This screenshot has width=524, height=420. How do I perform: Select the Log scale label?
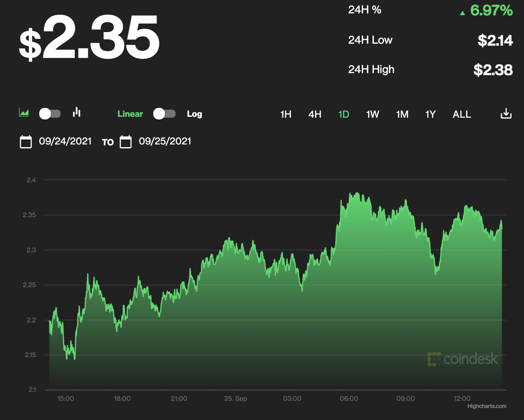tap(194, 114)
